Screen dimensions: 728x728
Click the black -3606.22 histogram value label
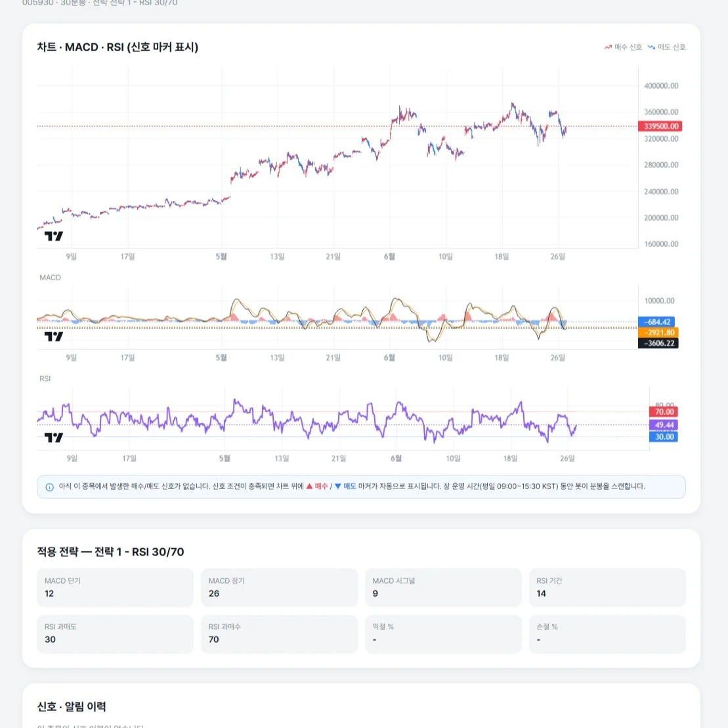[x=658, y=343]
